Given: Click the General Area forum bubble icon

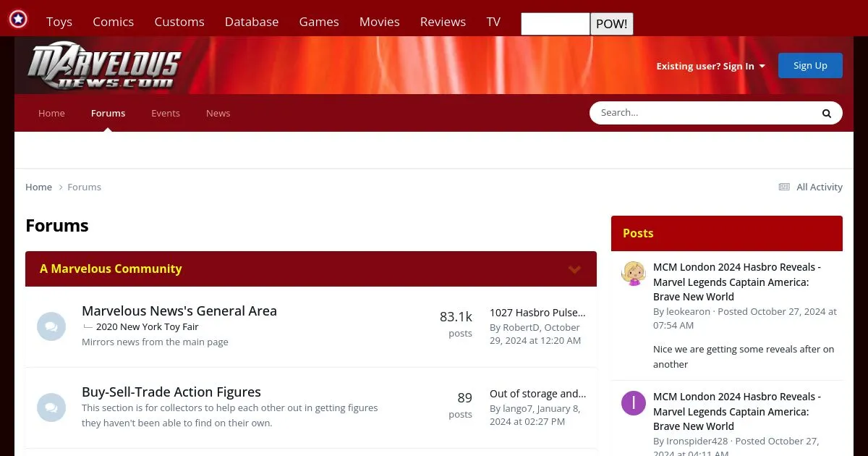Looking at the screenshot, I should coord(51,326).
